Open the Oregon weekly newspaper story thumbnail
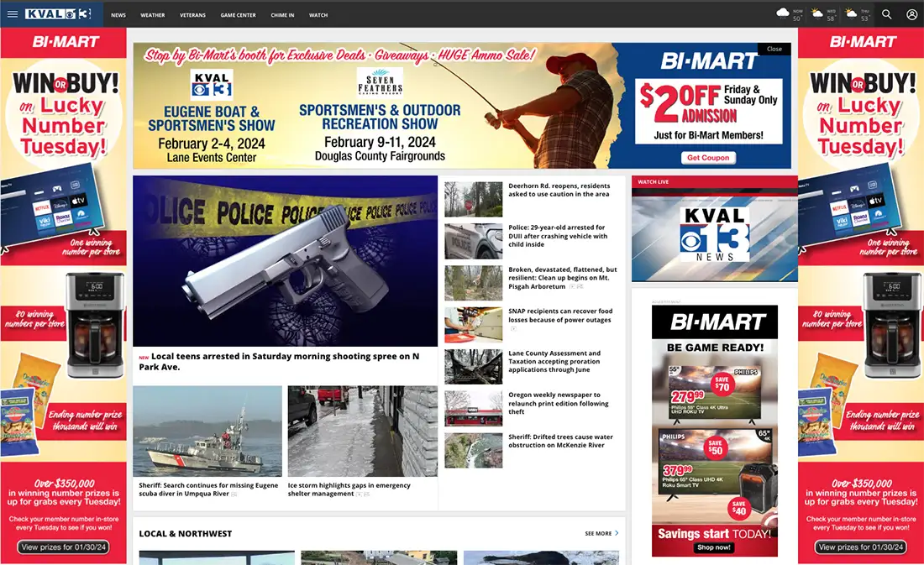 [473, 408]
